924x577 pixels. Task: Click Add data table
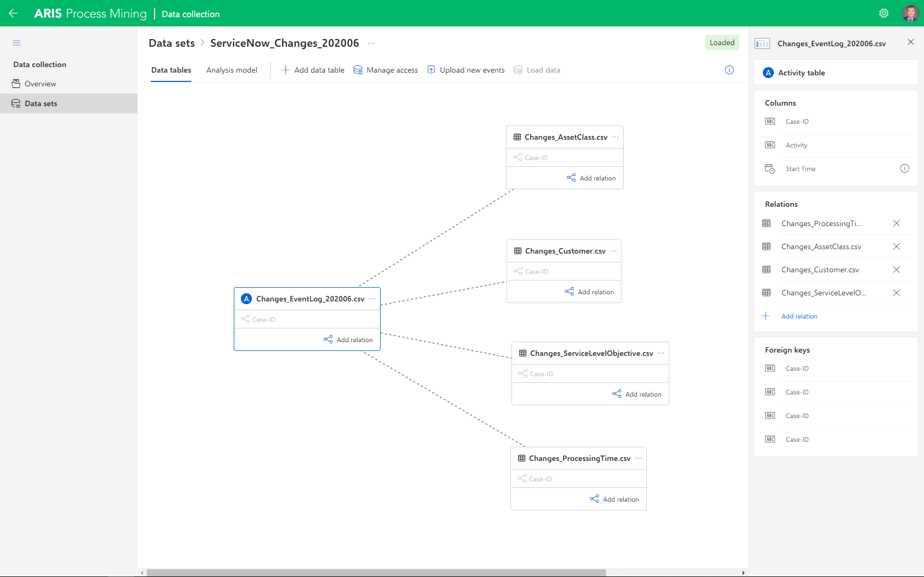point(313,70)
